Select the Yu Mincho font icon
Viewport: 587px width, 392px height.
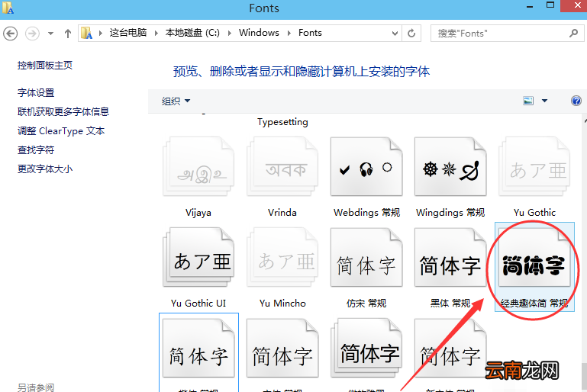click(x=282, y=258)
